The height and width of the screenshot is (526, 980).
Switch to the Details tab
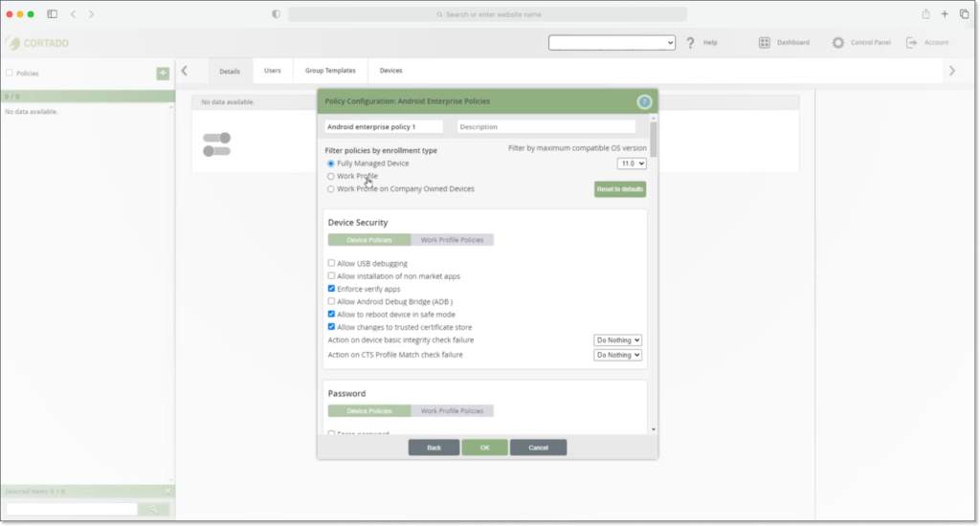click(x=230, y=71)
